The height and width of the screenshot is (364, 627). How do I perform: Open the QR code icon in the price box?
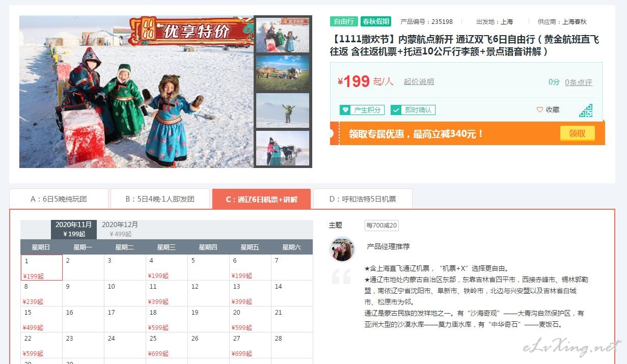pyautogui.click(x=586, y=110)
